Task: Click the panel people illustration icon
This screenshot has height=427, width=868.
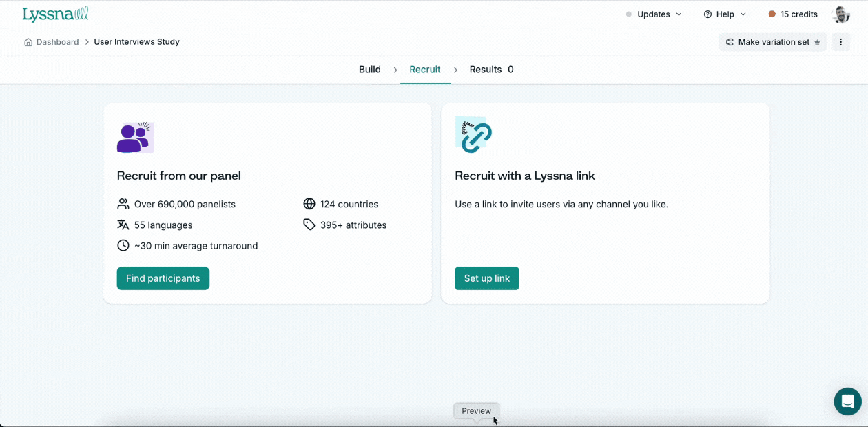Action: pos(135,137)
